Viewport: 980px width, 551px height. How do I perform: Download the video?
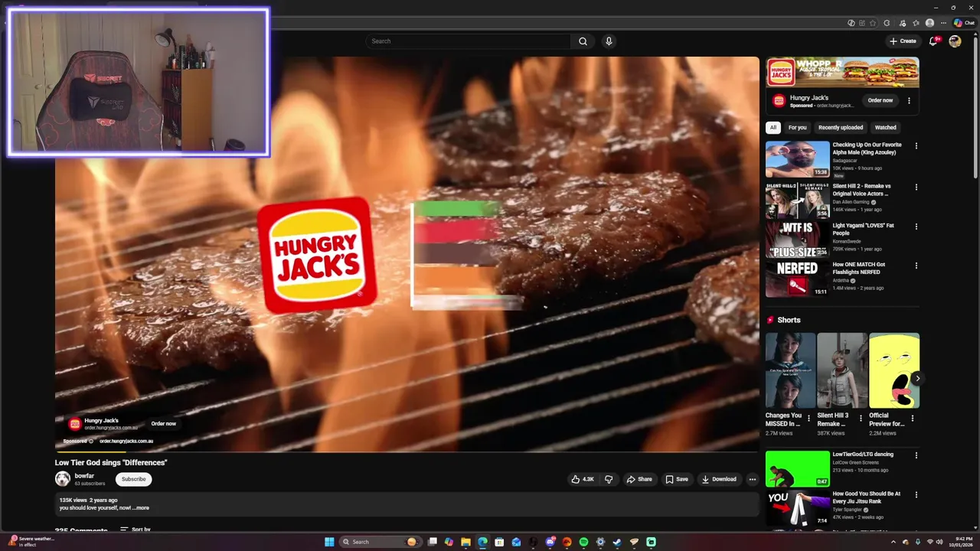point(718,479)
